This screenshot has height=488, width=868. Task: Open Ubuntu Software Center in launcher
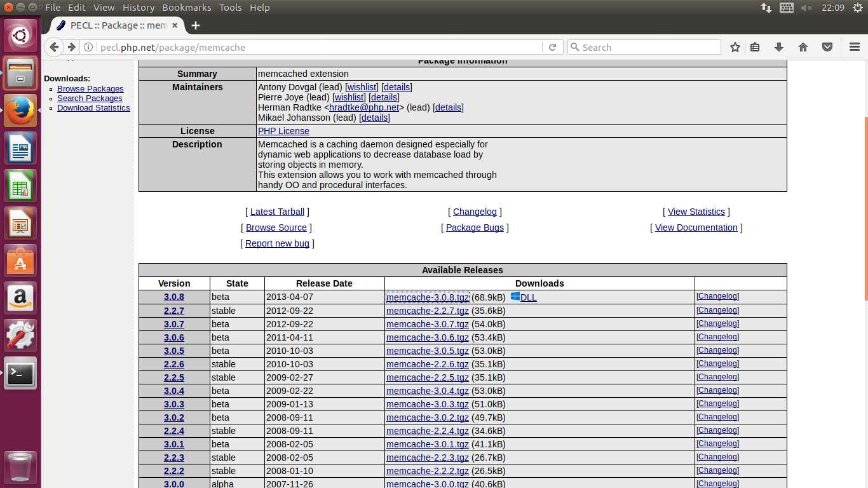click(20, 261)
